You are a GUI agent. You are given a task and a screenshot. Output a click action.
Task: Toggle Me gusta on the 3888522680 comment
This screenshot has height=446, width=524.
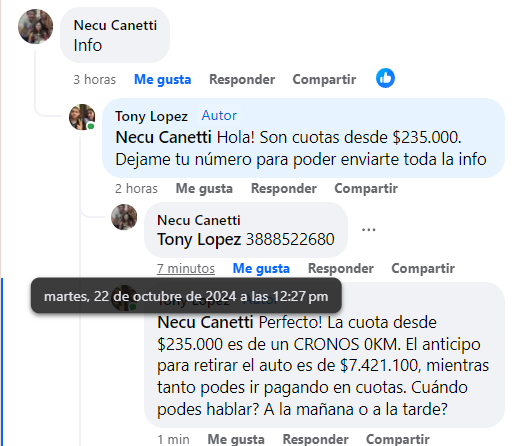[x=261, y=268]
